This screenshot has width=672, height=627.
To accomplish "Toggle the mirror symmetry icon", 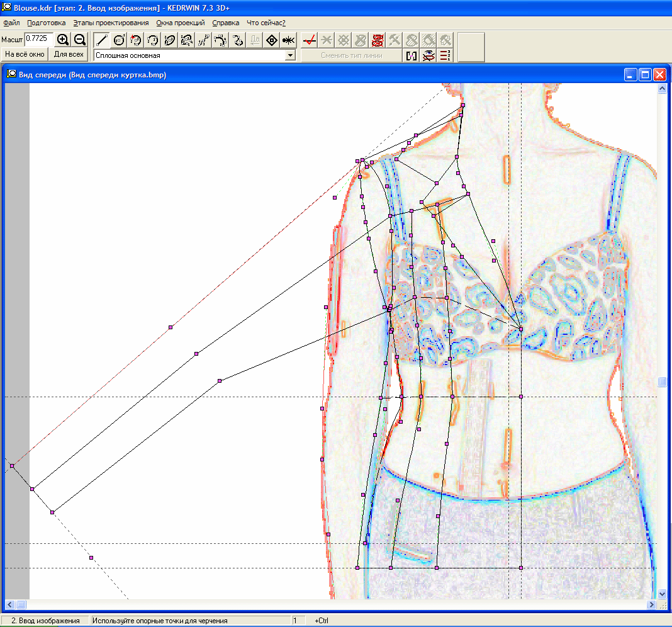I will [x=412, y=55].
